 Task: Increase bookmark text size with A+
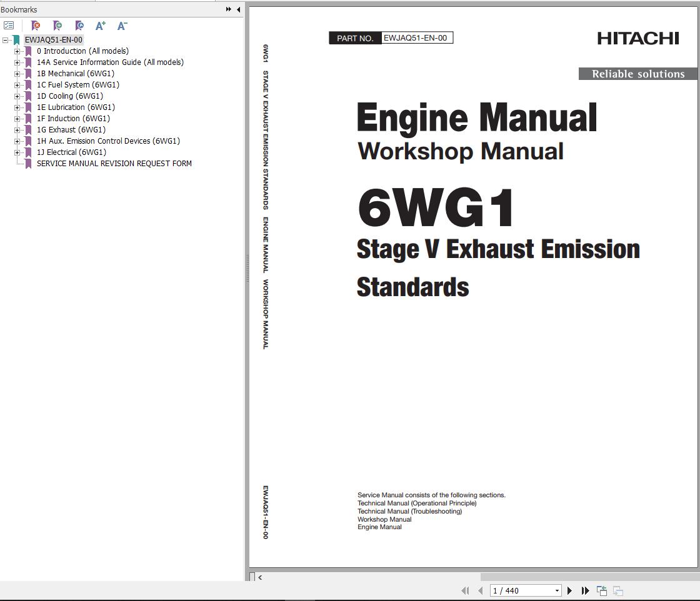pos(101,26)
